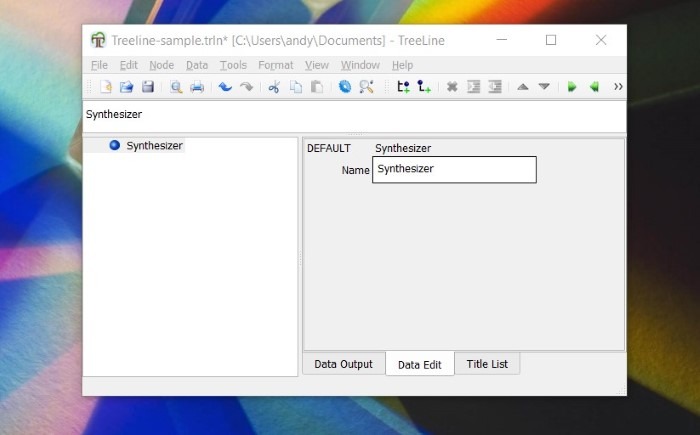The image size is (700, 435).
Task: Open the File menu
Action: click(99, 65)
